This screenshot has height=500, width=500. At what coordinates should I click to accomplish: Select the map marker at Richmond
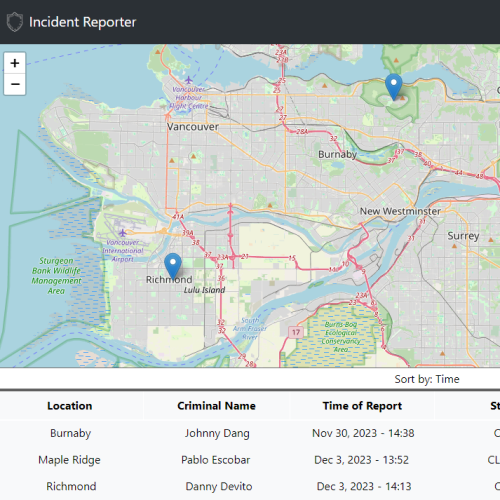click(173, 266)
